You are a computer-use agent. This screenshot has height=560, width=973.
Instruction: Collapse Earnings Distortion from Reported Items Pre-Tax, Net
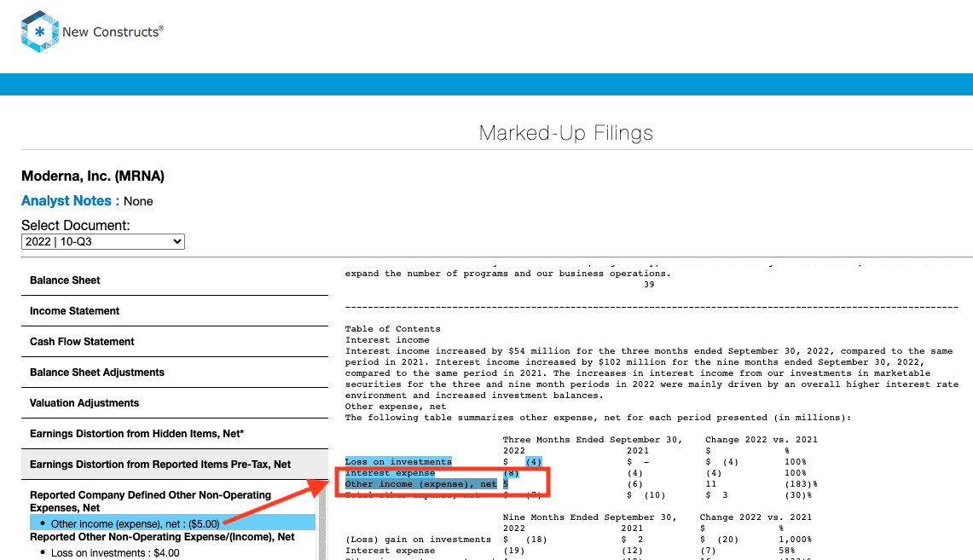click(x=174, y=465)
